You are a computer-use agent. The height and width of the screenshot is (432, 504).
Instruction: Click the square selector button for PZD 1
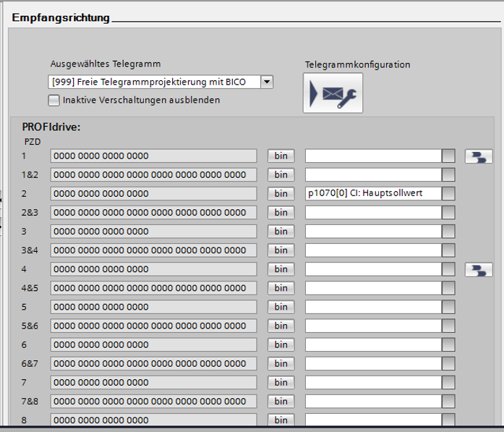point(449,156)
